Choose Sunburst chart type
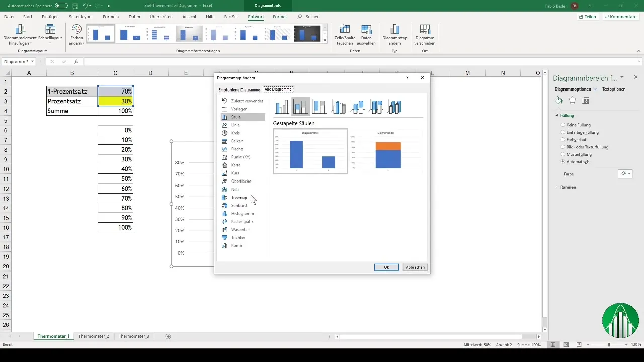644x362 pixels. 243,205
